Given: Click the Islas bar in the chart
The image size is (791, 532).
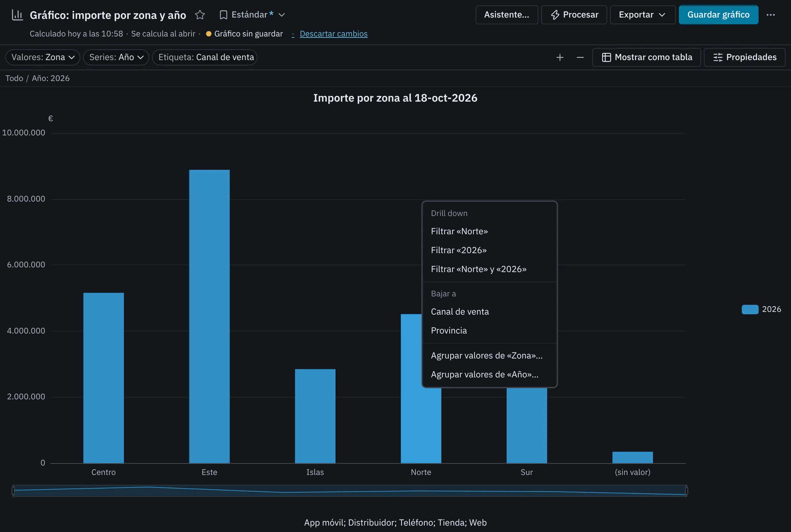Looking at the screenshot, I should coord(315,416).
